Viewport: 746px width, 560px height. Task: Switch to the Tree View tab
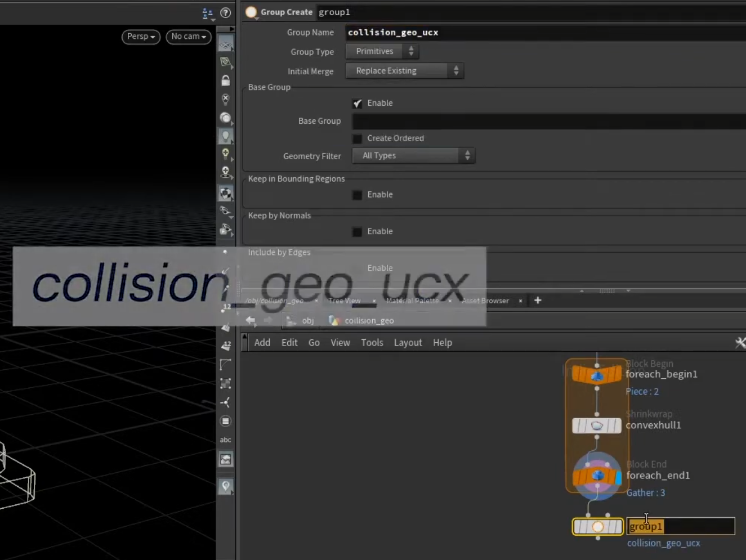tap(345, 301)
